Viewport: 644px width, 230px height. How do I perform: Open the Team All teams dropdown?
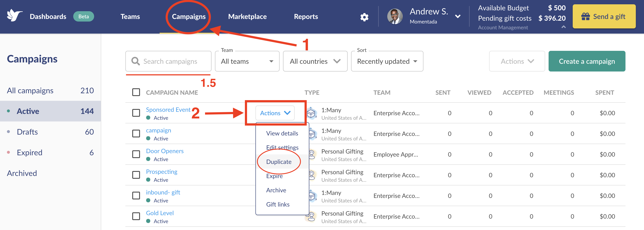coord(247,61)
